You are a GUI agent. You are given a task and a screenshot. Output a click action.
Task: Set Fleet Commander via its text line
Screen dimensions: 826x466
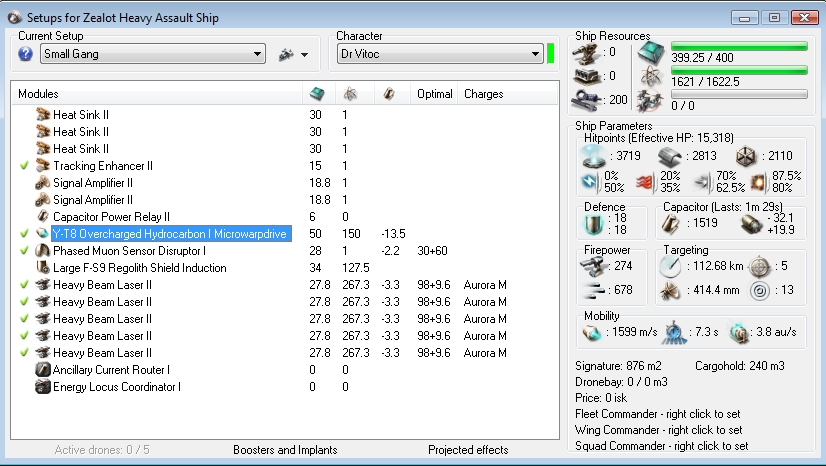658,413
